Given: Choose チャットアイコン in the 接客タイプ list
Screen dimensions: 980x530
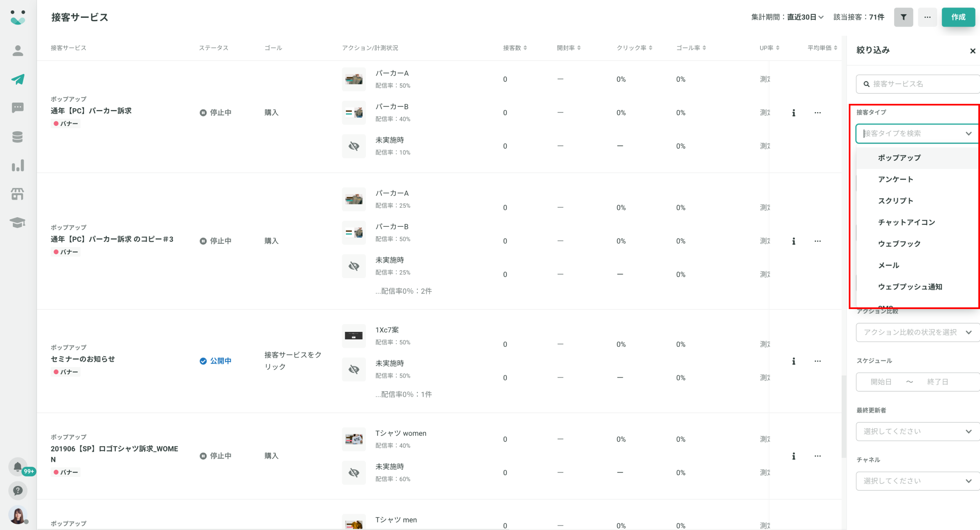Looking at the screenshot, I should pyautogui.click(x=906, y=222).
